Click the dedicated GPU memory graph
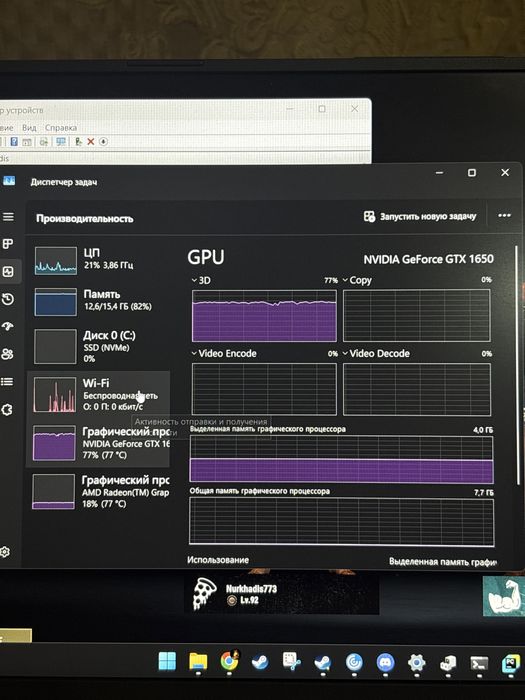This screenshot has width=525, height=700. [x=342, y=460]
